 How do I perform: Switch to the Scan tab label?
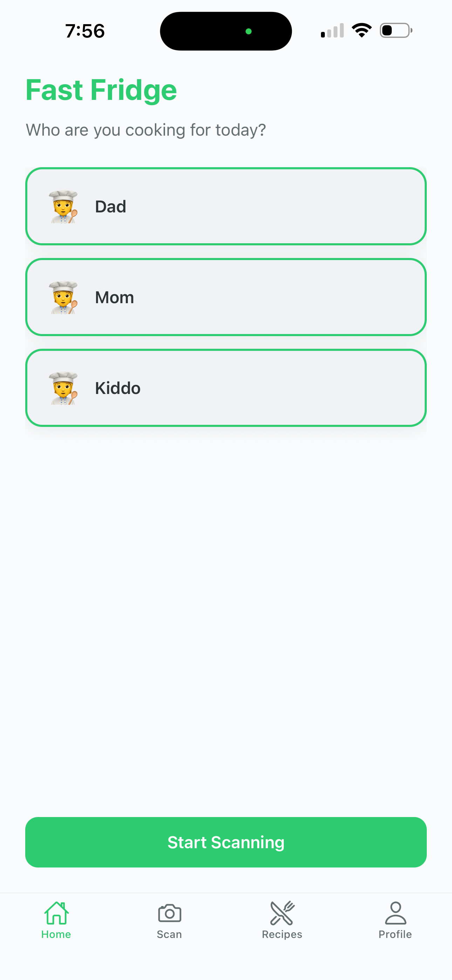pyautogui.click(x=169, y=934)
